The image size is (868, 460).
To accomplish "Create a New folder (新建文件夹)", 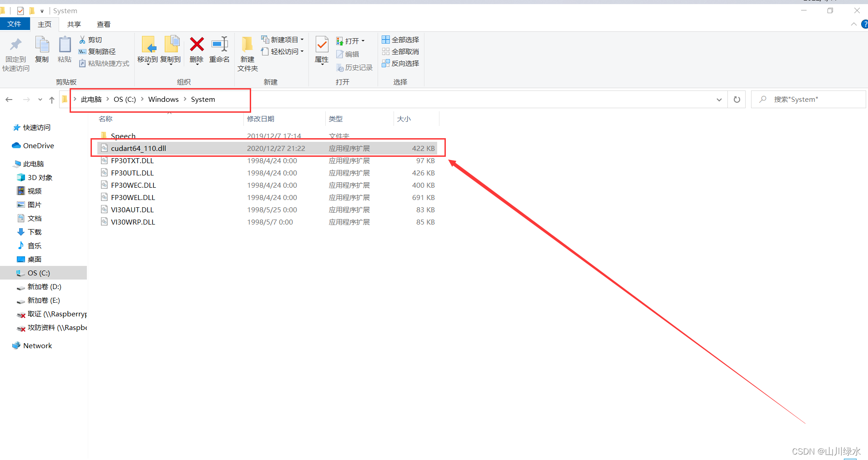I will [247, 54].
